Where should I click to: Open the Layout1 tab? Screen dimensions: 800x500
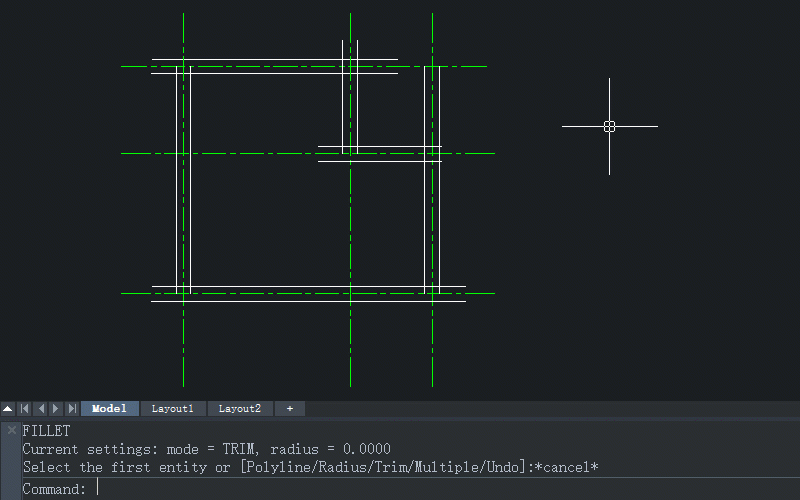(173, 409)
